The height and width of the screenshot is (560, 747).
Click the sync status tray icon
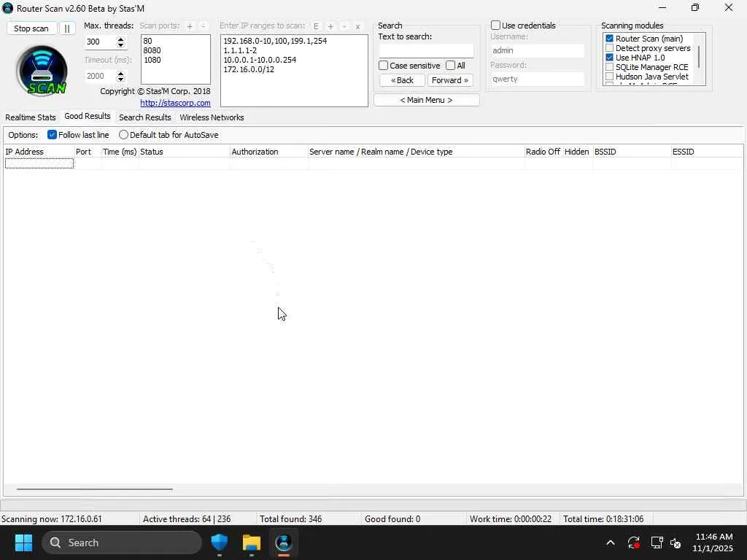(634, 542)
